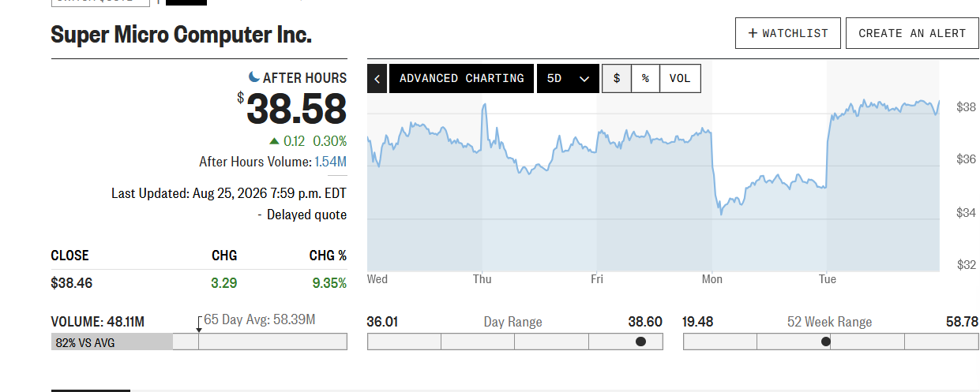The height and width of the screenshot is (392, 980).
Task: Toggle the VOL chart overlay
Action: [x=680, y=79]
